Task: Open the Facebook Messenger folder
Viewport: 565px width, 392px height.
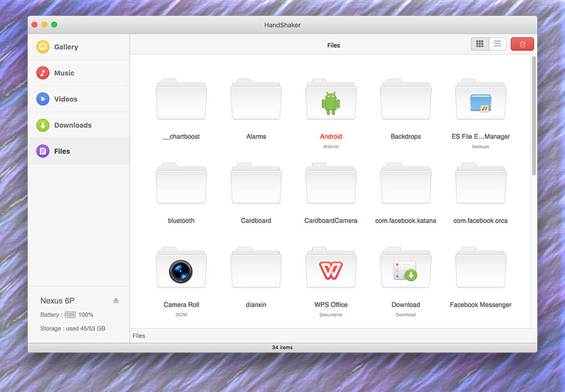Action: (x=480, y=269)
